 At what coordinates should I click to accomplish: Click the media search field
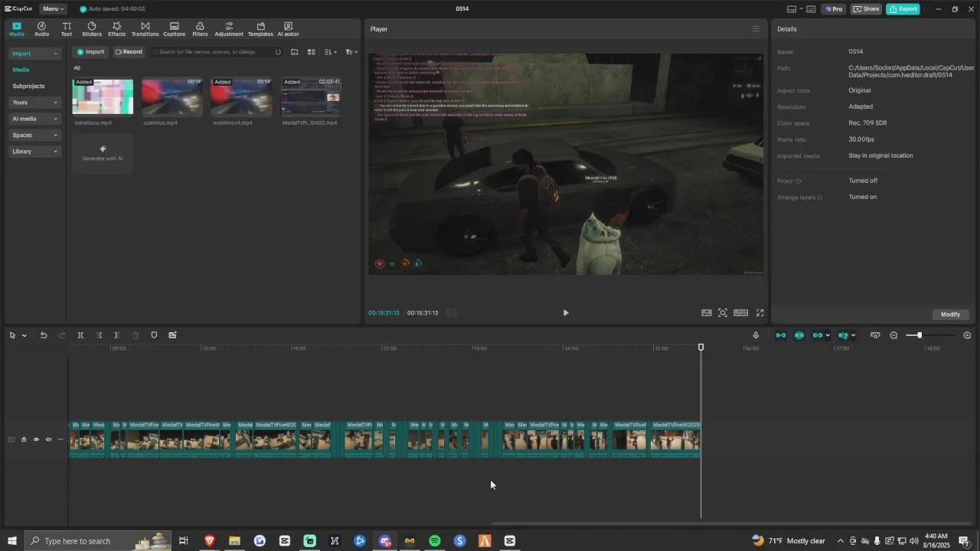[216, 52]
